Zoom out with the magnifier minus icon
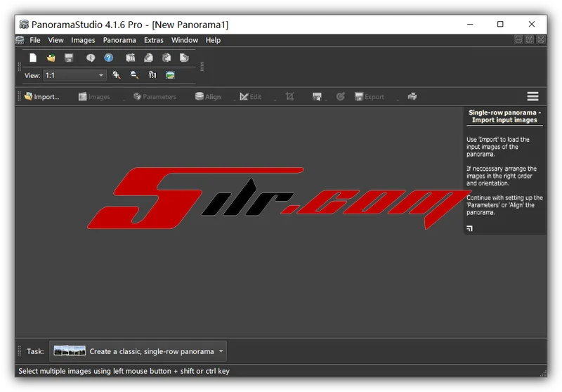The image size is (562, 392). click(x=134, y=75)
